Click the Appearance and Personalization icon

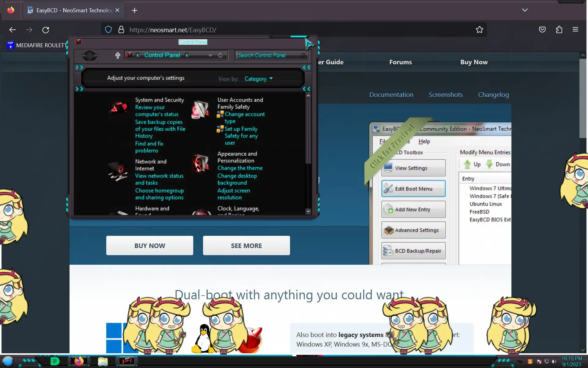tap(200, 163)
